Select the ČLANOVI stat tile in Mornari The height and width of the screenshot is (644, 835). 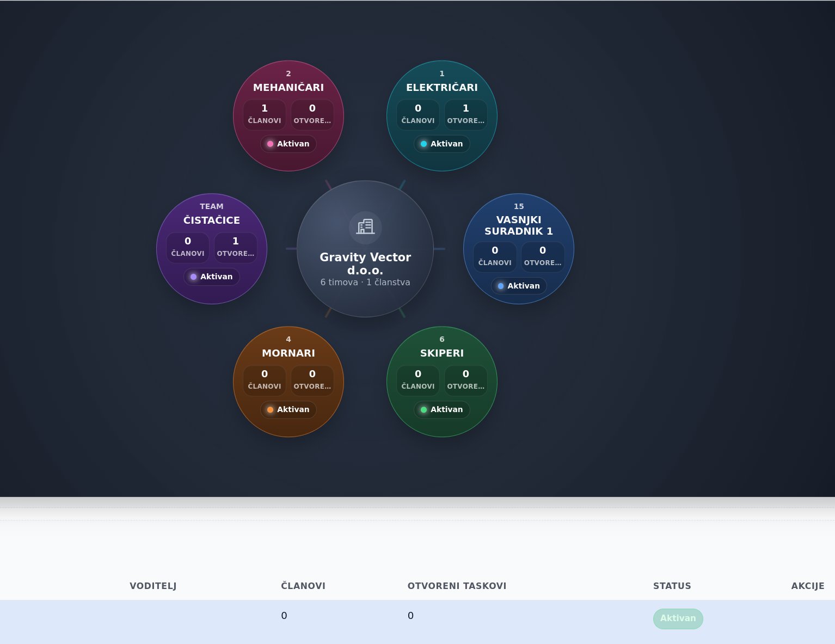(265, 380)
